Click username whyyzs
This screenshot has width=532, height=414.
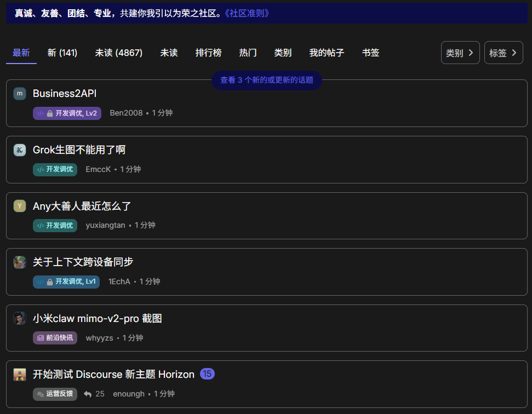99,338
